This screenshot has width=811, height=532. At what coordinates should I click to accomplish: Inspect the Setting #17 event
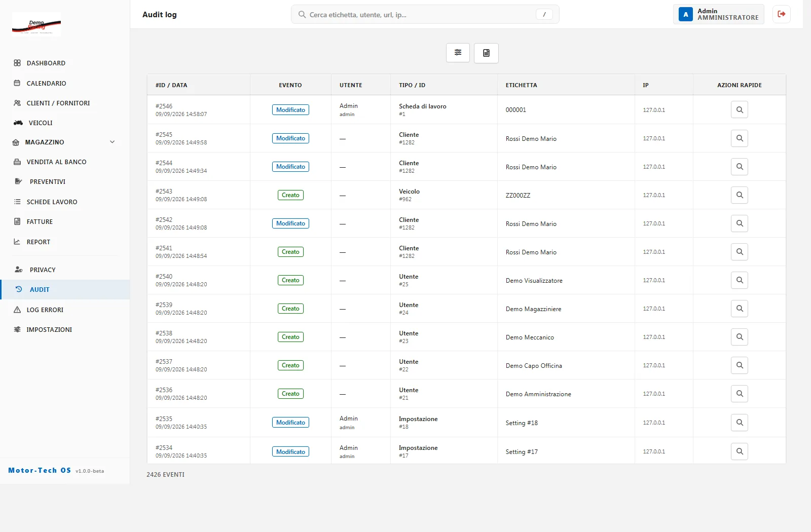tap(740, 451)
